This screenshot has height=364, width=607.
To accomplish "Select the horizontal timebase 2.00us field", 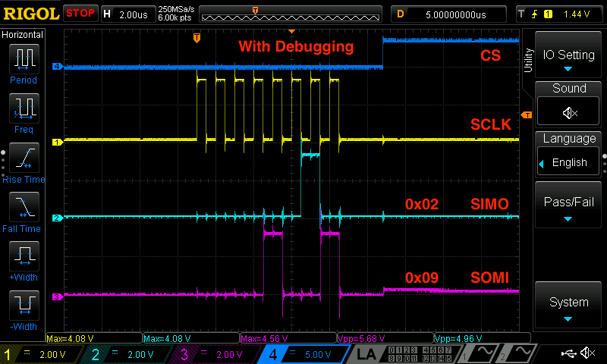I will [128, 14].
